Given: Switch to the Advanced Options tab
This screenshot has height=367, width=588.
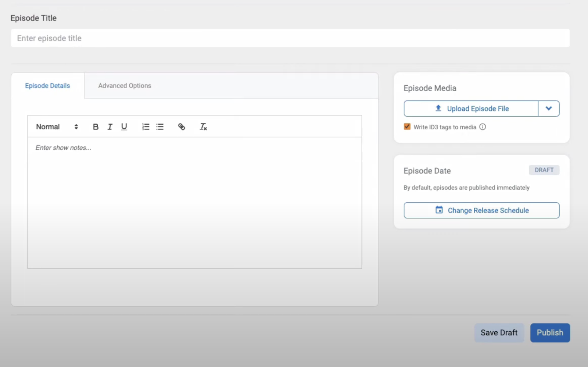Looking at the screenshot, I should coord(125,86).
